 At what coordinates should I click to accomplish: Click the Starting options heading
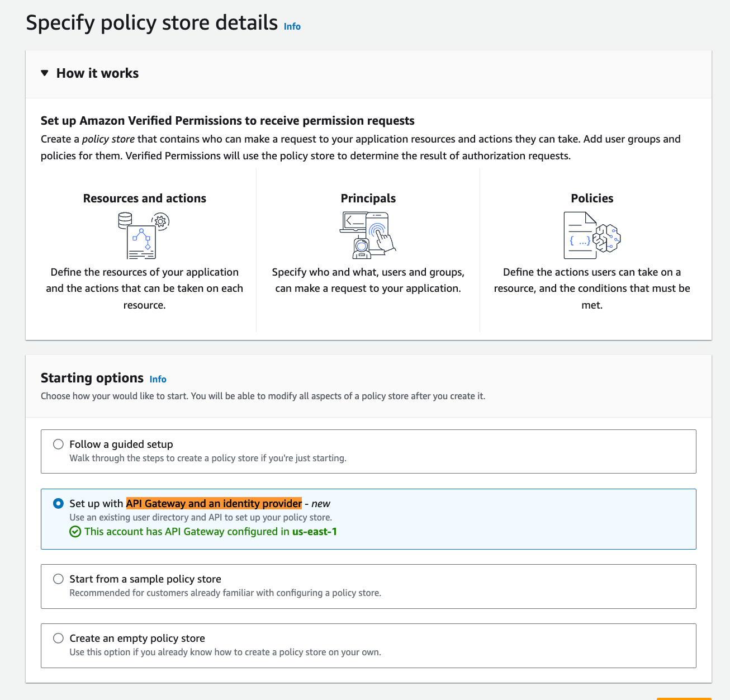point(92,378)
